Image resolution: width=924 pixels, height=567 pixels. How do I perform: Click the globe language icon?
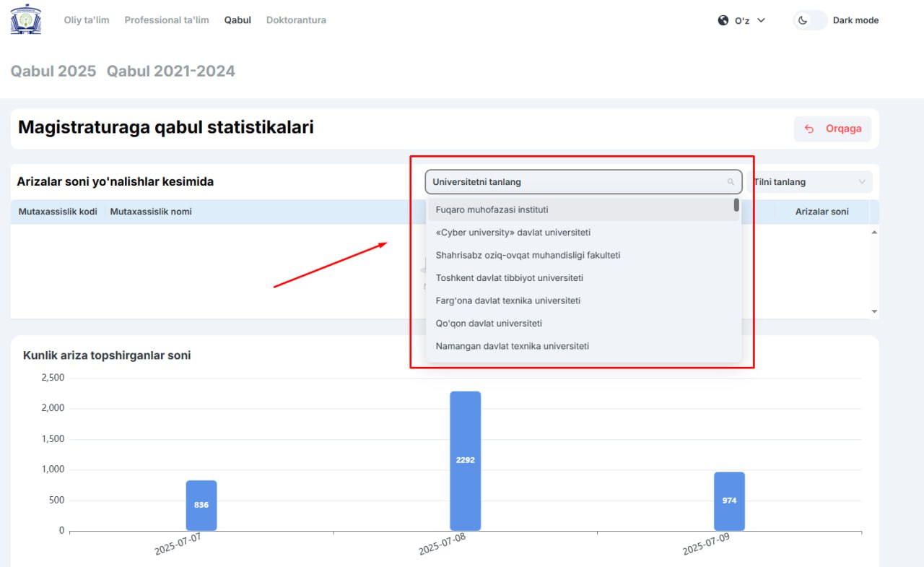tap(723, 20)
